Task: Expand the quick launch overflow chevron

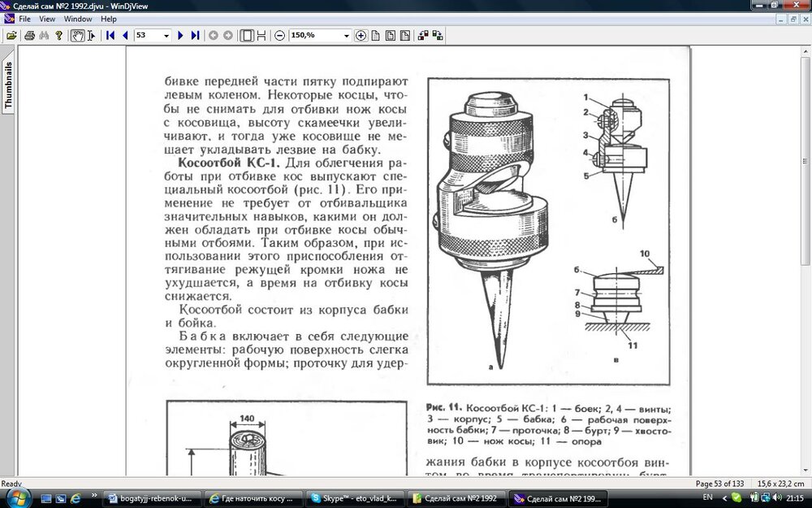Action: click(93, 496)
